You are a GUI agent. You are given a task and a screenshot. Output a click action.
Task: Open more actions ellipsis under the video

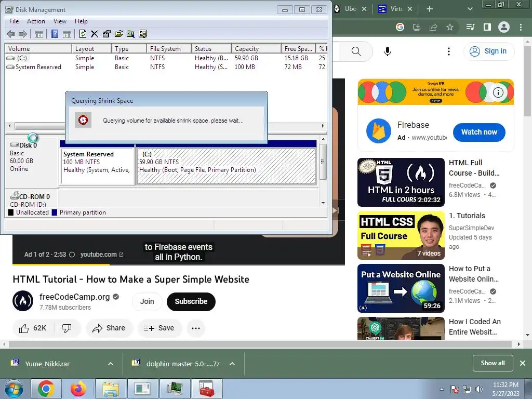click(196, 328)
